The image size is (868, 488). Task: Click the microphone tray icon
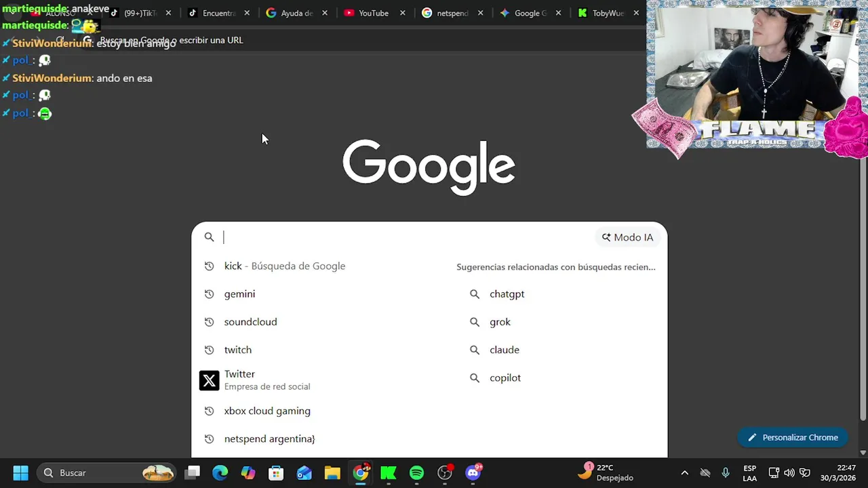tap(726, 472)
